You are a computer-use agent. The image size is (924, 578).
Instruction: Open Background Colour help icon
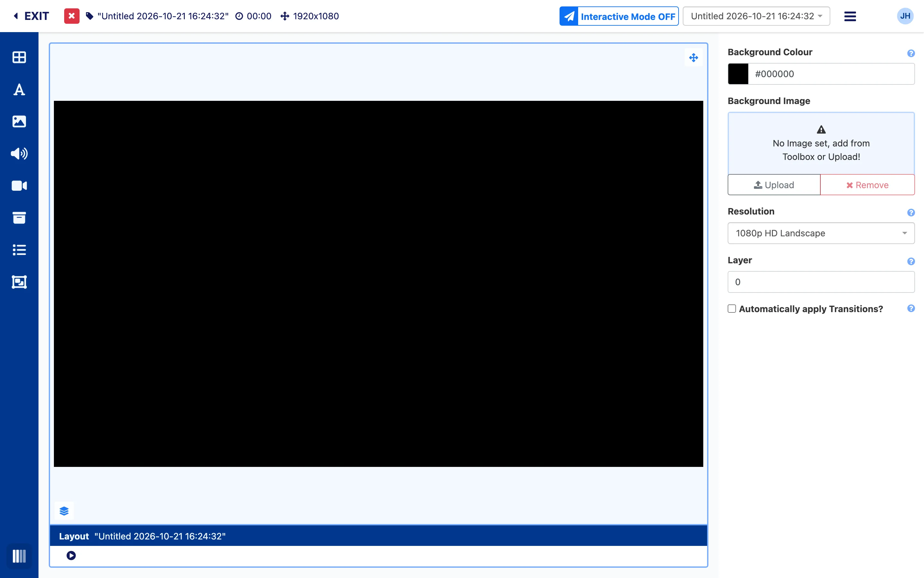click(x=911, y=53)
